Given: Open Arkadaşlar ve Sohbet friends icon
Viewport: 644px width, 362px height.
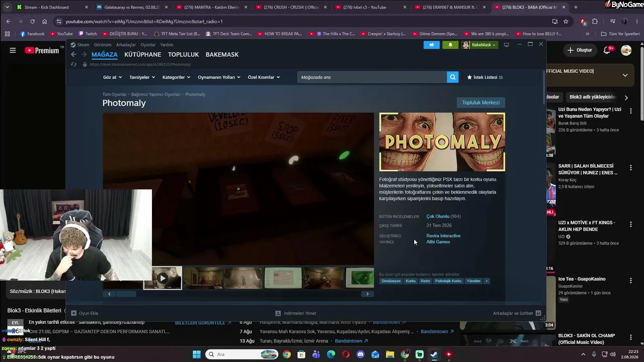Looking at the screenshot, I should pyautogui.click(x=538, y=313).
